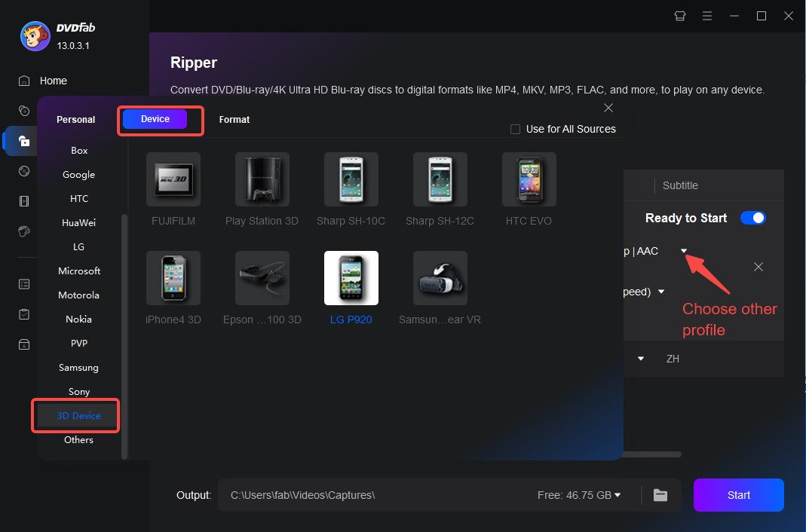806x532 pixels.
Task: Open the hamburger main menu
Action: pyautogui.click(x=707, y=16)
